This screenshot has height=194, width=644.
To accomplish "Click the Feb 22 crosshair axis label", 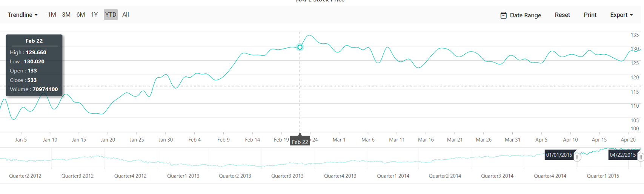I will [x=300, y=142].
